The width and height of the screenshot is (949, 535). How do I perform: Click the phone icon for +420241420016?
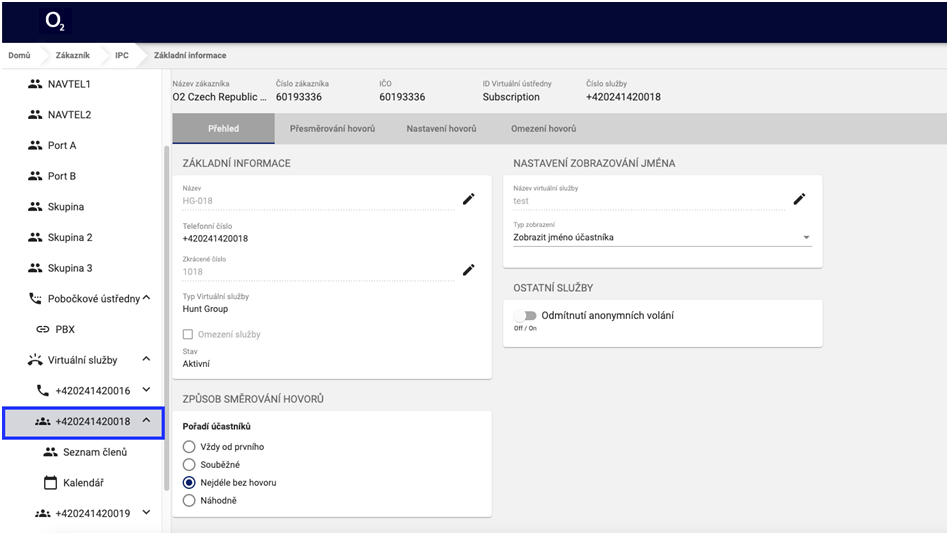click(x=42, y=390)
